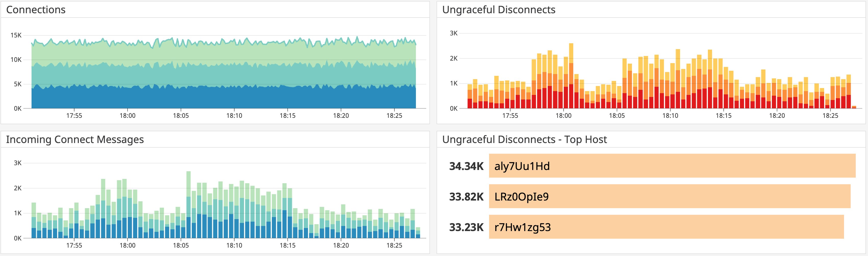
Task: Click the dark blue area in Connections chart
Action: pos(222,98)
